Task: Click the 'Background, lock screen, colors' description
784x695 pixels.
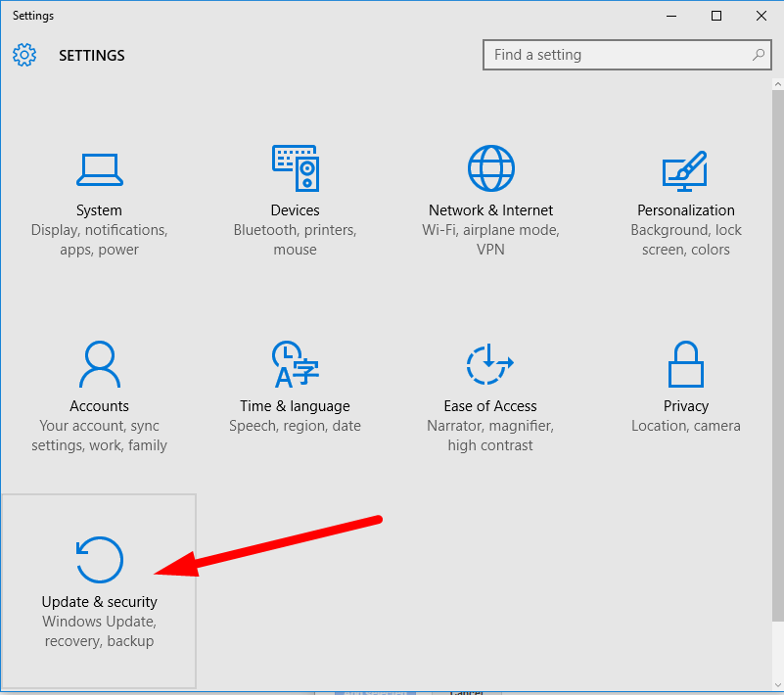Action: 685,240
